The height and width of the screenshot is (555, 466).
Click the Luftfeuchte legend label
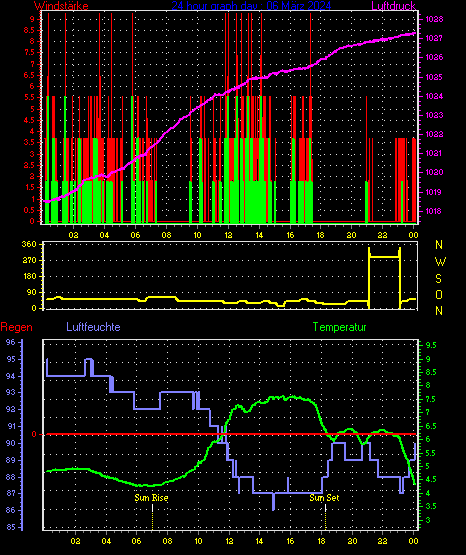[93, 327]
